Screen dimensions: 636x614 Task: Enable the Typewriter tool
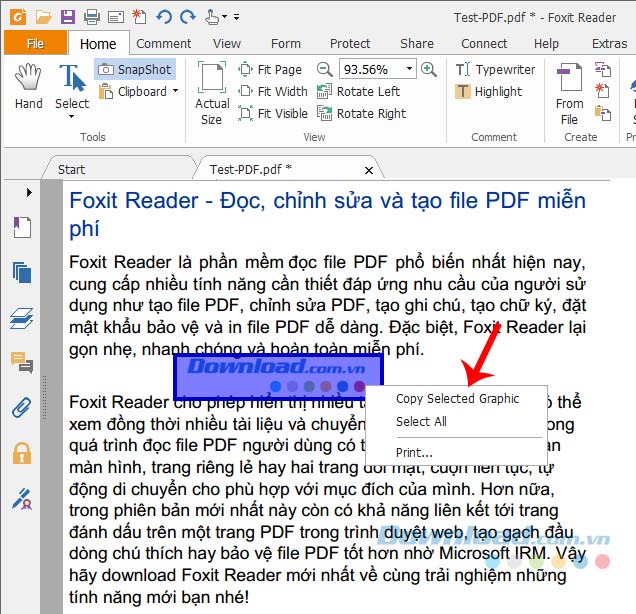click(x=494, y=69)
